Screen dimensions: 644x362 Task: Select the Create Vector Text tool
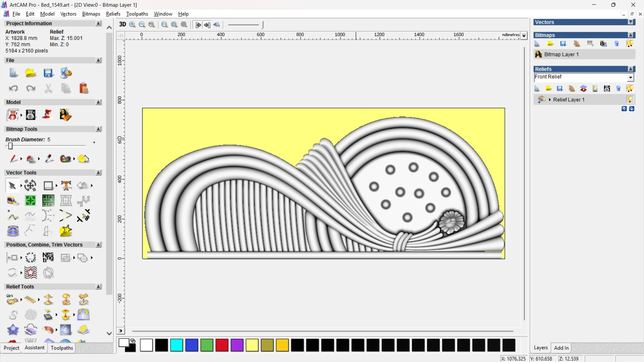(x=66, y=185)
